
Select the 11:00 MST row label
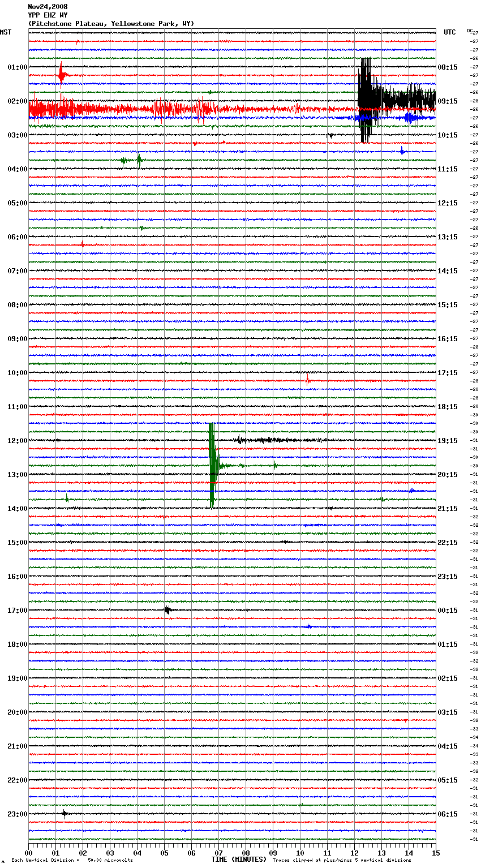pos(17,407)
